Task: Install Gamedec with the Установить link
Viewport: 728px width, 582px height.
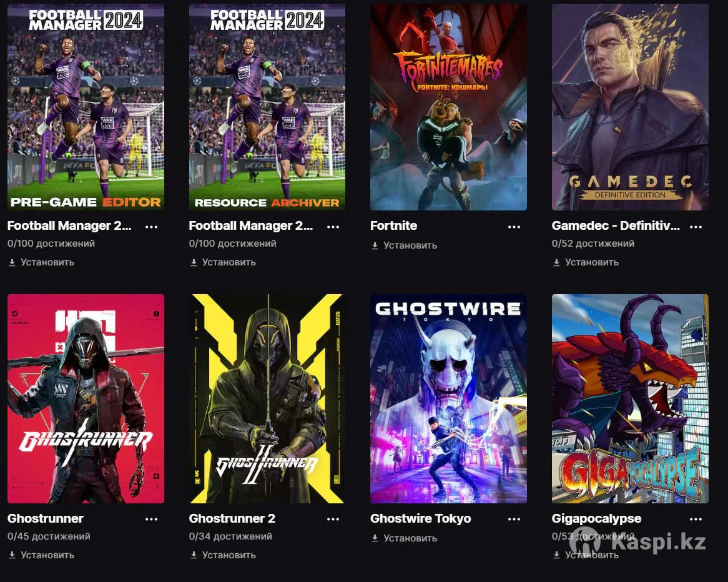Action: (586, 262)
